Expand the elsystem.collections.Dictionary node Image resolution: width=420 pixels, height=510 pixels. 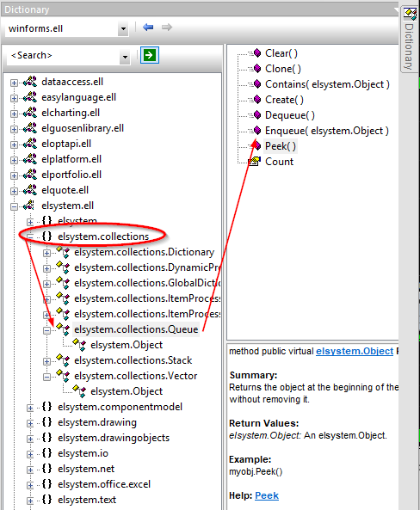point(46,253)
